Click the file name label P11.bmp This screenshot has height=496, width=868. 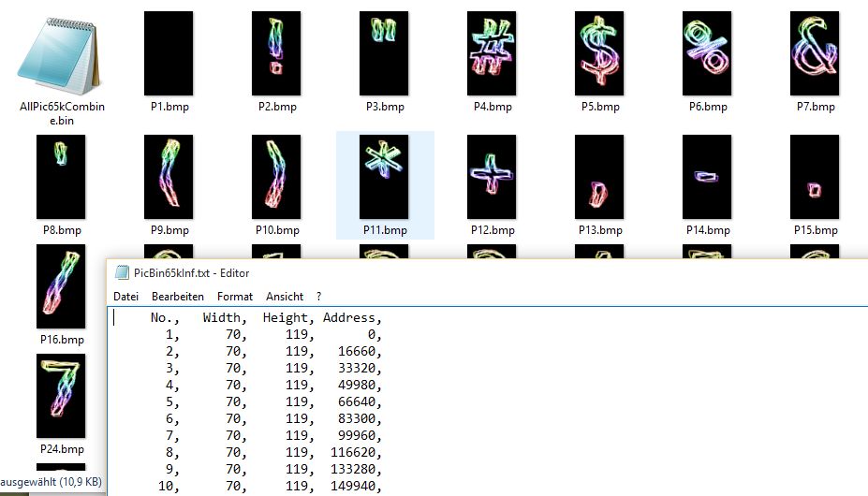385,229
